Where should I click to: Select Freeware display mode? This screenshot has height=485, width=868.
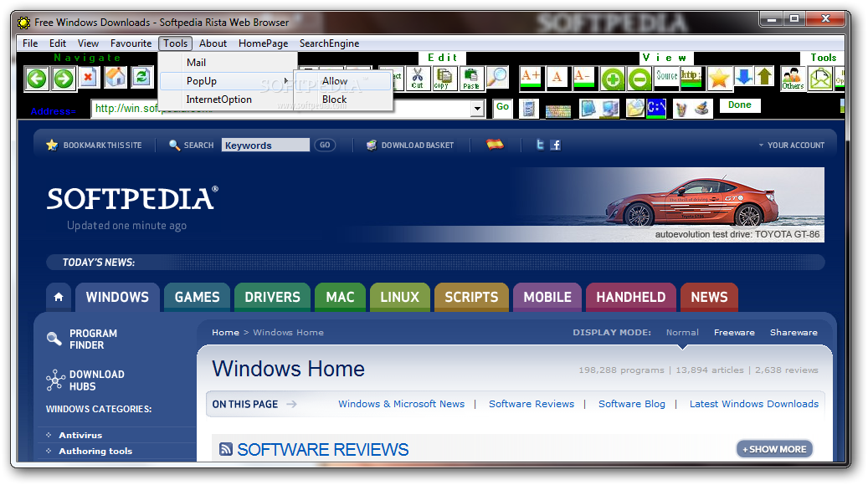click(x=734, y=332)
